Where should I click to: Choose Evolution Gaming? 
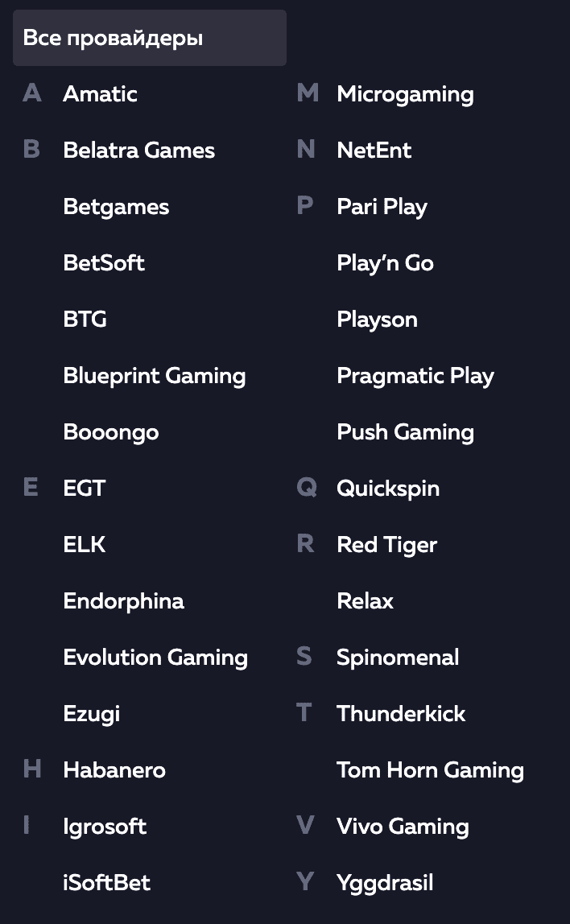coord(155,658)
